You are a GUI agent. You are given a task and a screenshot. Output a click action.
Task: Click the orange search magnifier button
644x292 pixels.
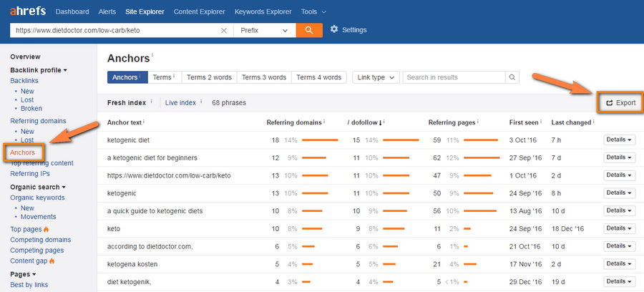(x=309, y=30)
